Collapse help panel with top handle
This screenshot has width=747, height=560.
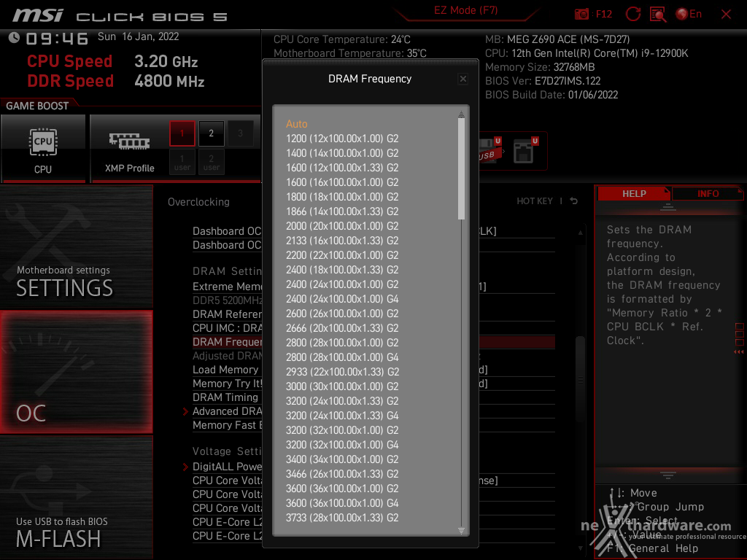pyautogui.click(x=668, y=206)
